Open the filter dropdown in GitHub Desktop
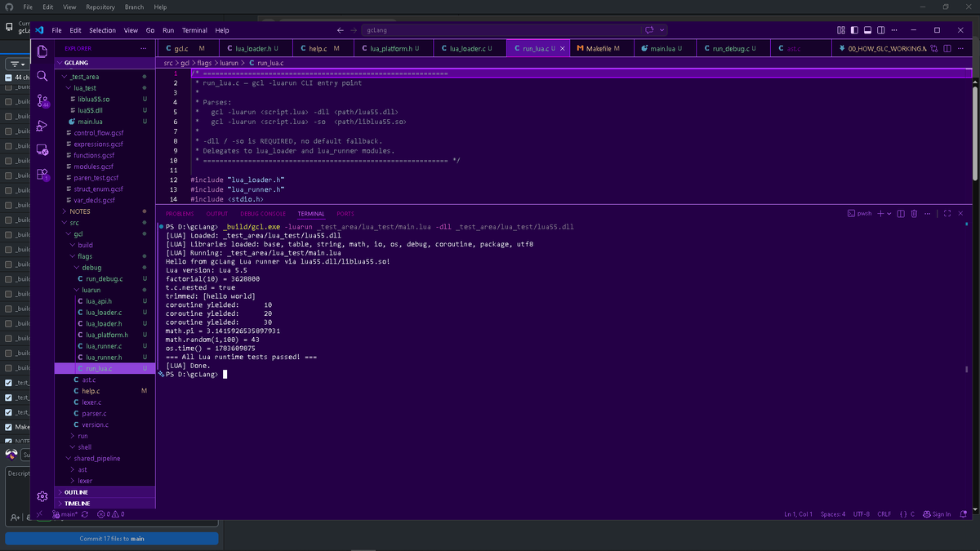This screenshot has height=551, width=980. pos(17,64)
